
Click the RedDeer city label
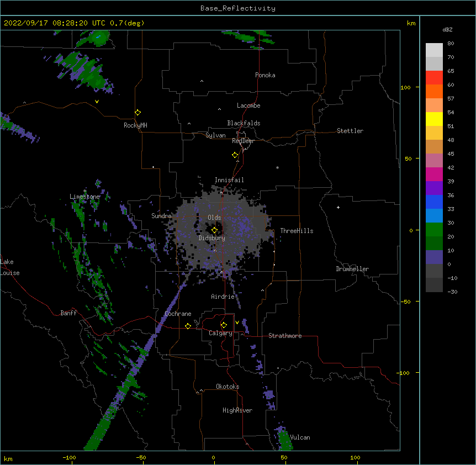(x=243, y=141)
